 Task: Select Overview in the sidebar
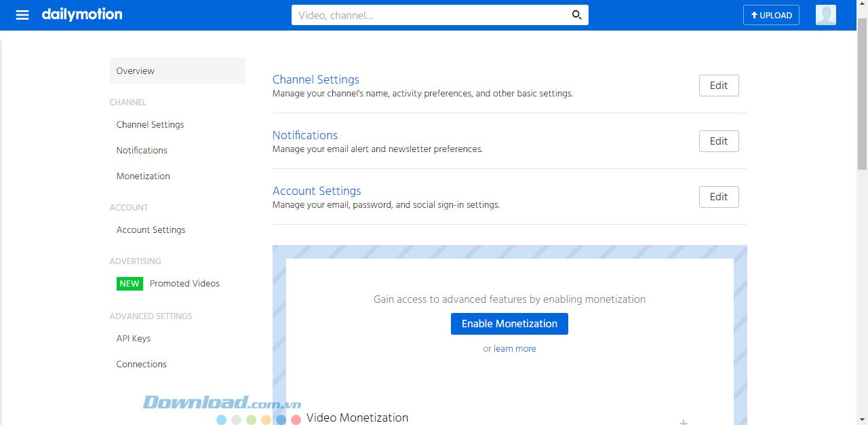[136, 71]
